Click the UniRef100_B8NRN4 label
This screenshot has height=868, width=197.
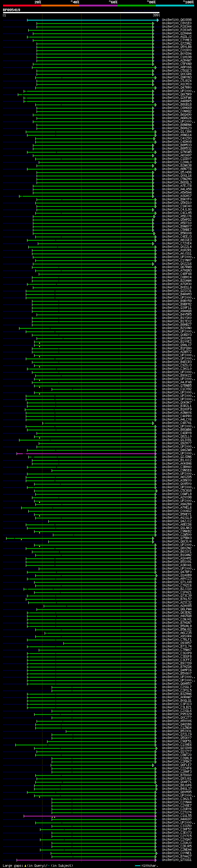point(177,125)
